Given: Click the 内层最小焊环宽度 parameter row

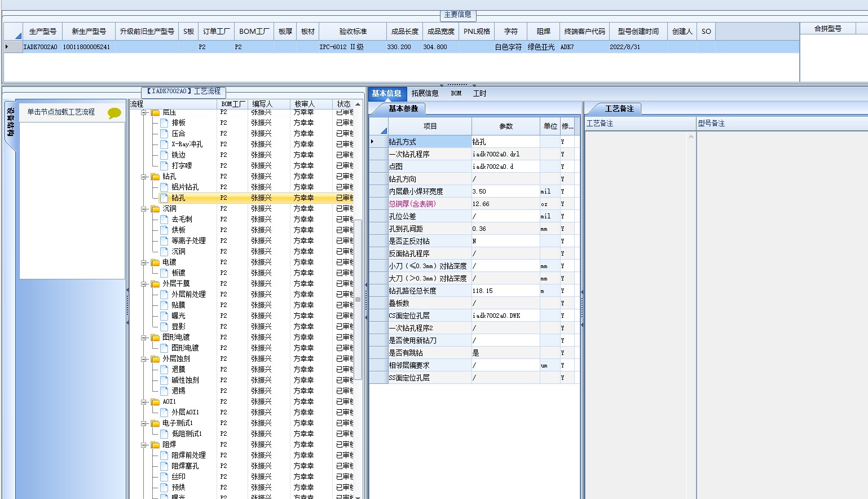Looking at the screenshot, I should click(475, 192).
